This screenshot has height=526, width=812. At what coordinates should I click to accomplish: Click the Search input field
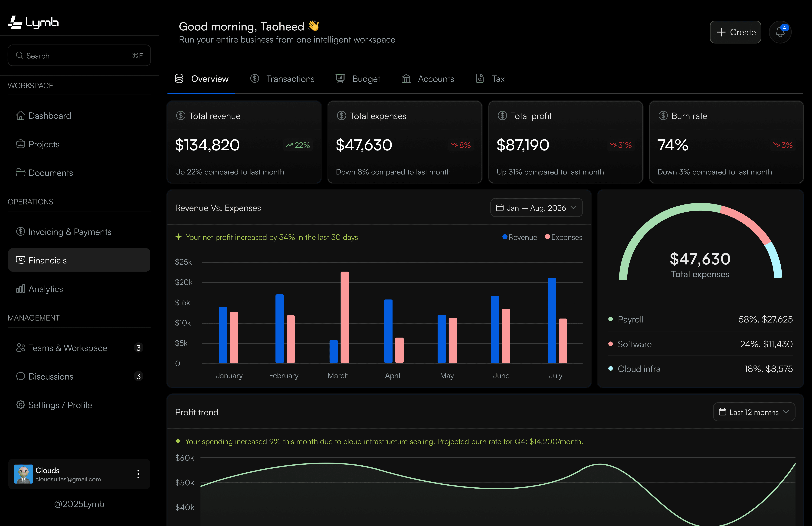coord(79,55)
